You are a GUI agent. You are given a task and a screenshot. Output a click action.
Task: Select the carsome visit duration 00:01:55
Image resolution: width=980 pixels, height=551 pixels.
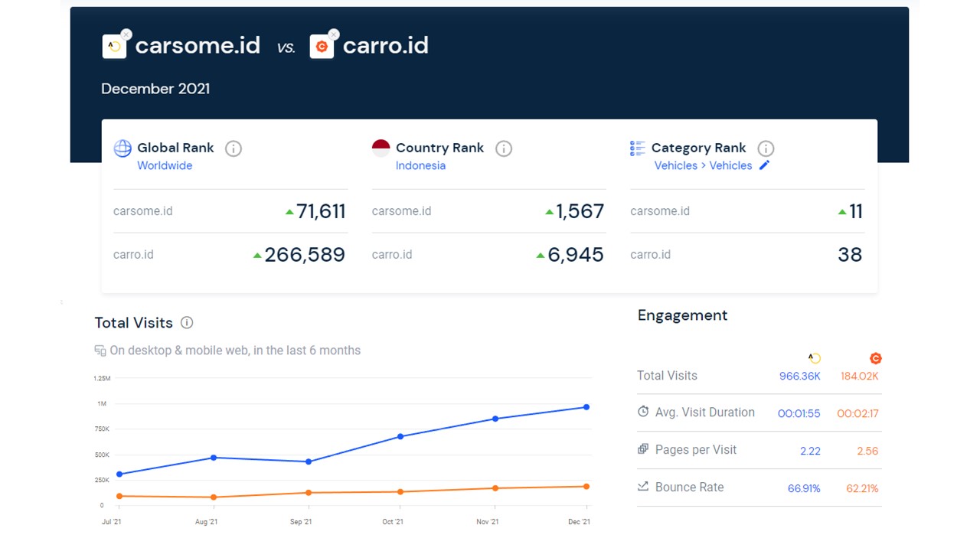[x=799, y=413]
